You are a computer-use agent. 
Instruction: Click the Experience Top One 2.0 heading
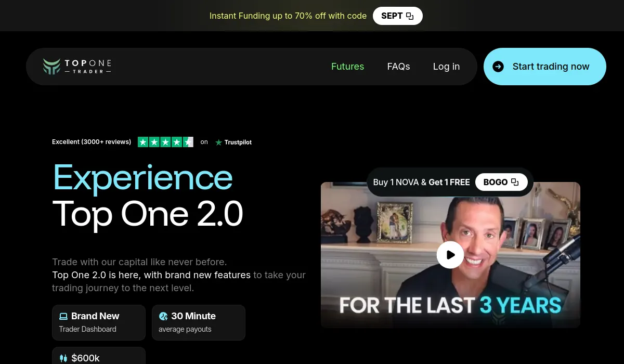[x=148, y=196]
